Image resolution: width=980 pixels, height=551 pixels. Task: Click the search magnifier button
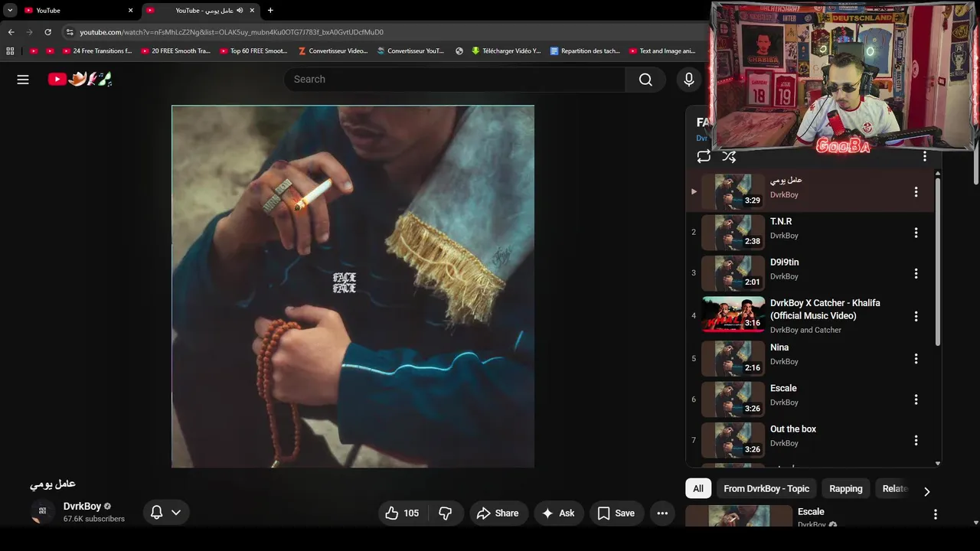click(645, 80)
